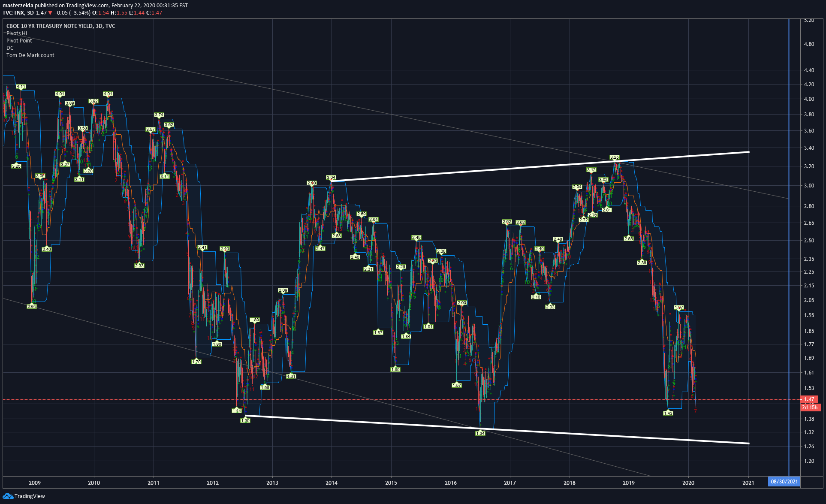
Task: Click the 1.87 pivot low label
Action: tap(378, 332)
